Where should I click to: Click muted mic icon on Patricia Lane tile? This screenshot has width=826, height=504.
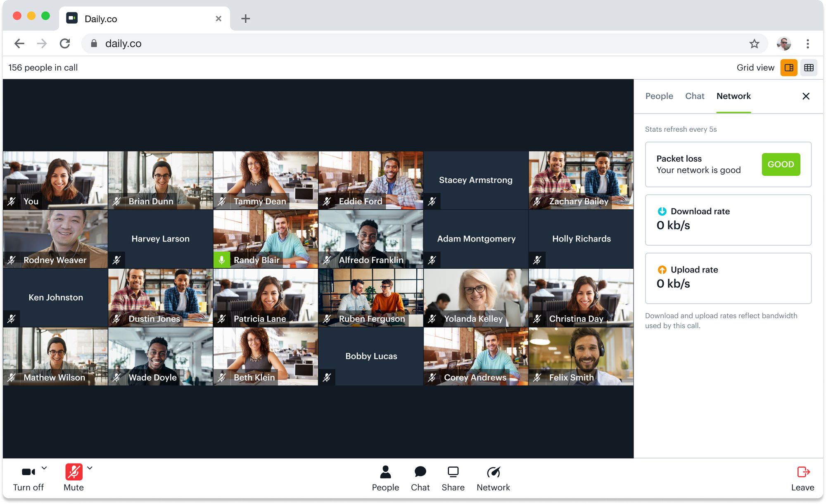click(222, 319)
